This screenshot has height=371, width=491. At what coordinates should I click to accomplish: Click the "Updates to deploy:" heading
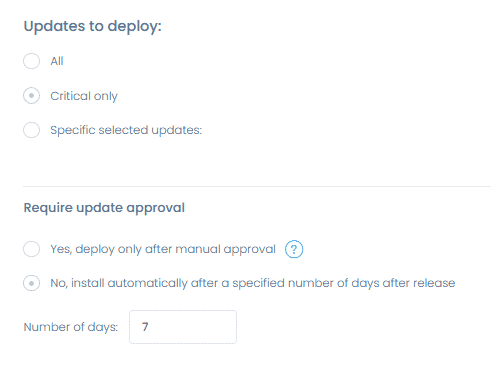click(93, 26)
